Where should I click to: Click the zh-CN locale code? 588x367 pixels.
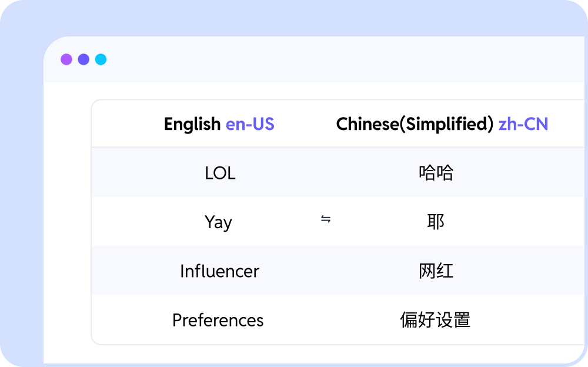523,124
